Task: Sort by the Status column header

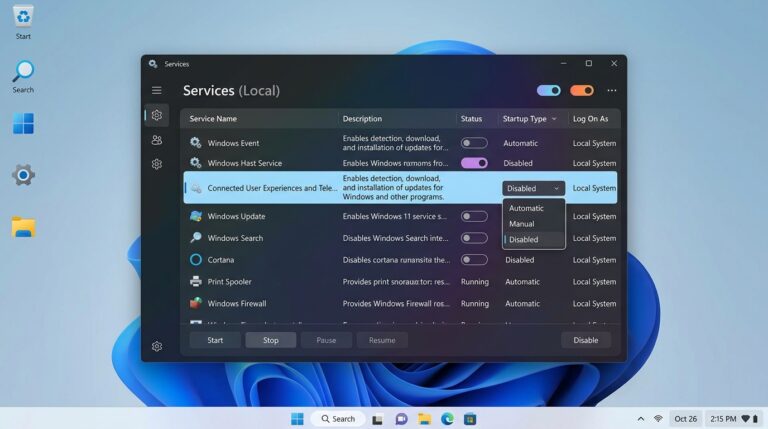Action: tap(471, 119)
